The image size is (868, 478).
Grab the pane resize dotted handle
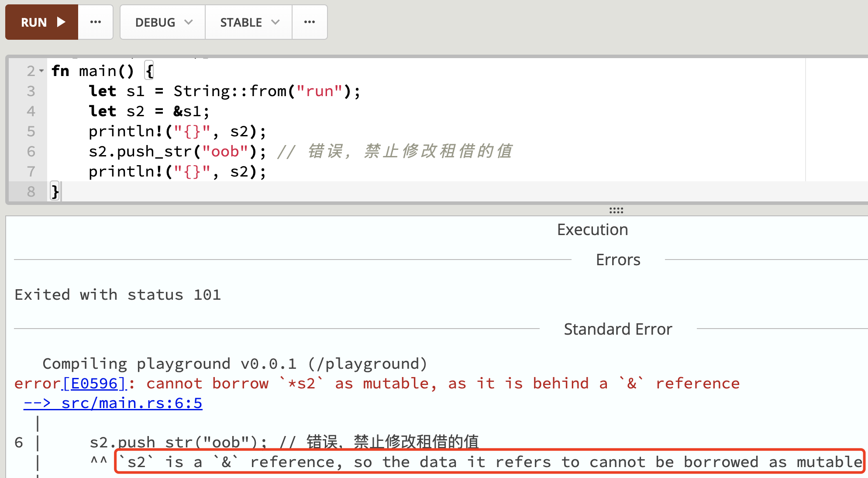click(x=616, y=210)
